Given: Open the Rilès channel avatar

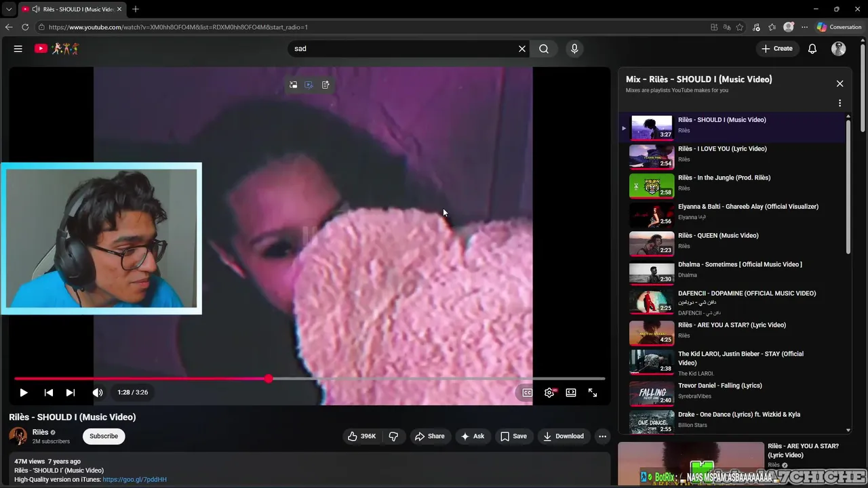Looking at the screenshot, I should [x=18, y=436].
